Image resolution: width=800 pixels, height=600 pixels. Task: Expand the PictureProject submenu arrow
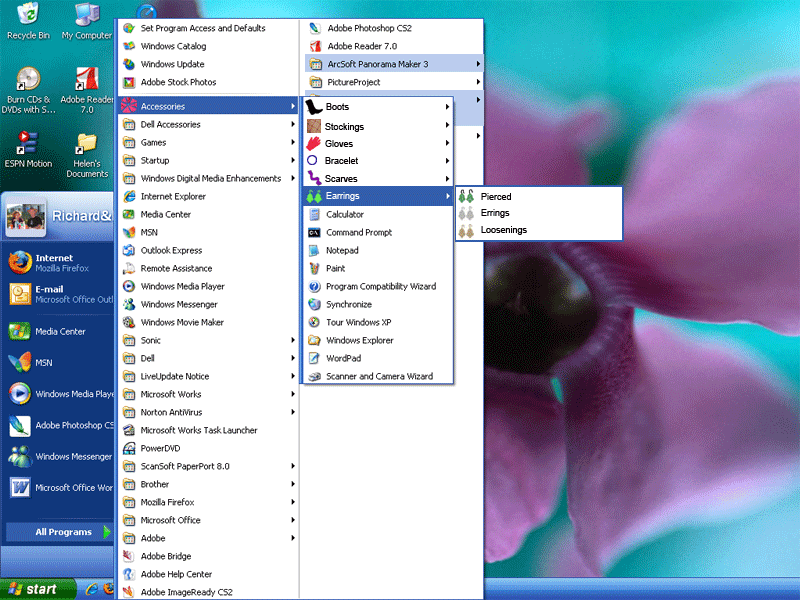coord(478,82)
